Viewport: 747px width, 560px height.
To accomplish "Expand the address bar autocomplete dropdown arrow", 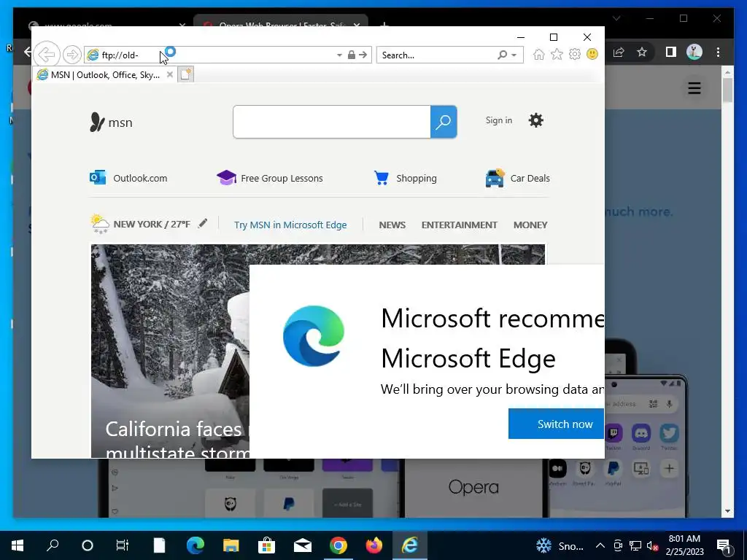I will tap(339, 55).
